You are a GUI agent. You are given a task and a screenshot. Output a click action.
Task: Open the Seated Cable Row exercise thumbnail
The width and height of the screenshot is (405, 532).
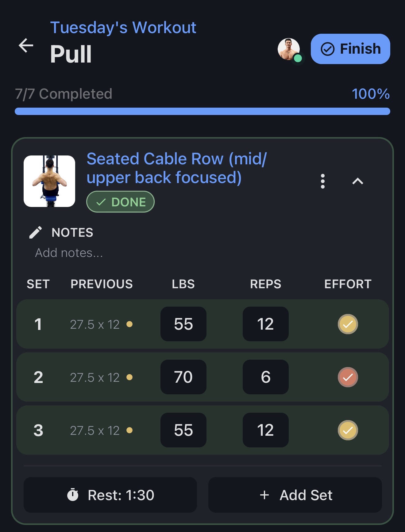49,181
